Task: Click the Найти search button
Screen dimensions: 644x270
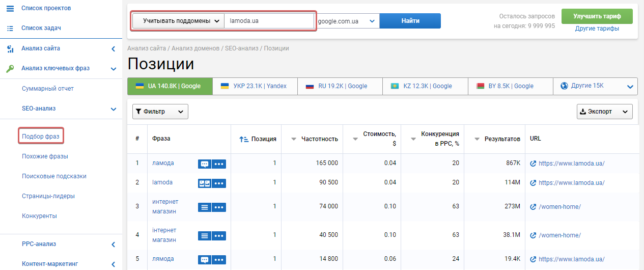Action: [410, 21]
